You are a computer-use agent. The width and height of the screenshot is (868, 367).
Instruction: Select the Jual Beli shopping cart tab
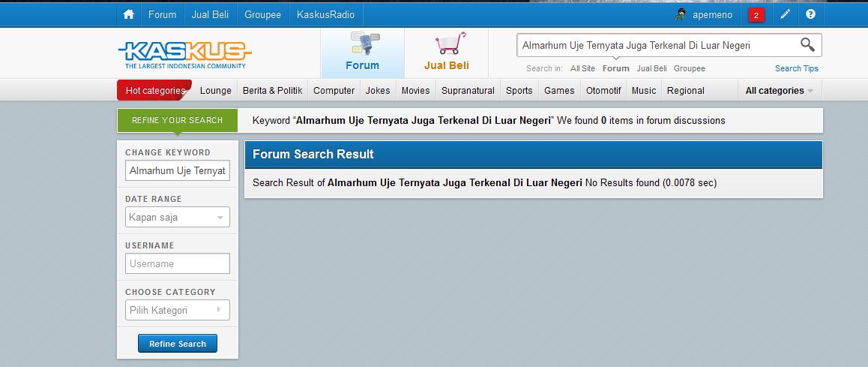[446, 53]
